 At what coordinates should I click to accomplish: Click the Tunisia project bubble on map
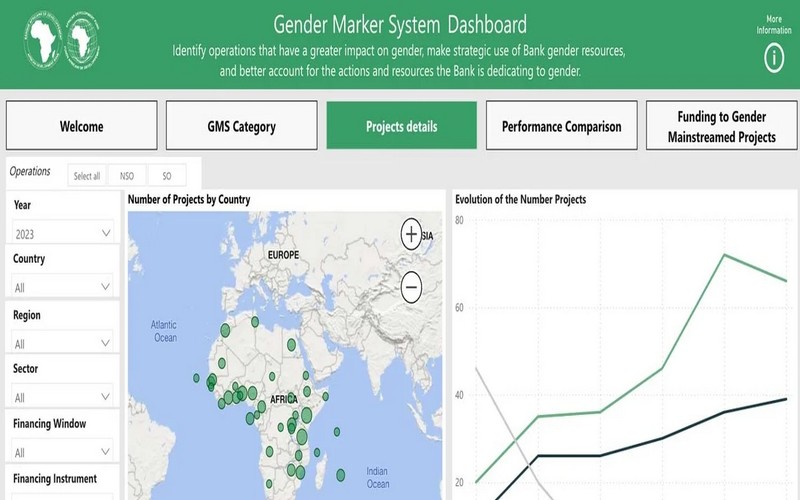click(x=255, y=321)
